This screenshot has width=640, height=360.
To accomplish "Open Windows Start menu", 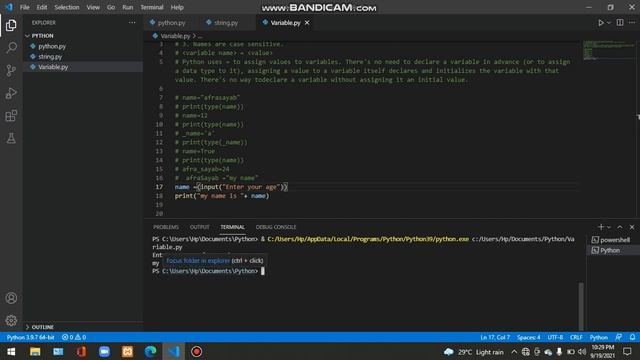I will 11,352.
